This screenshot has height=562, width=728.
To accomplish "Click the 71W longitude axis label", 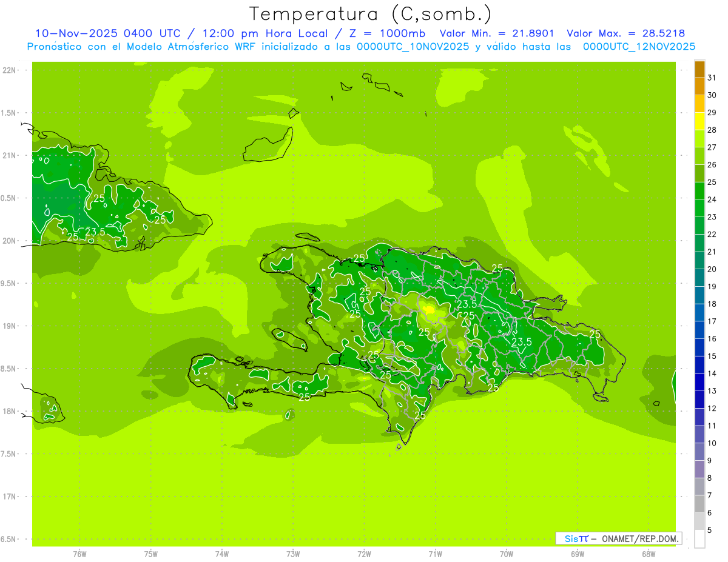I will 434,554.
